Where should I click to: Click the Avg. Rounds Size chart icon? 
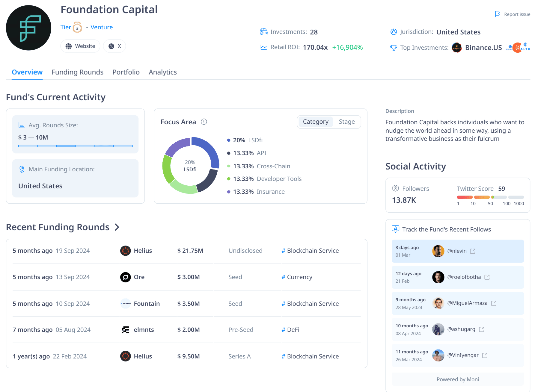coord(22,125)
